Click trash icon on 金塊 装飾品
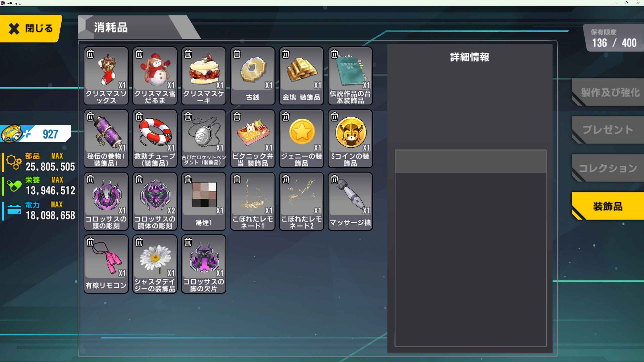The height and width of the screenshot is (362, 644). point(286,54)
